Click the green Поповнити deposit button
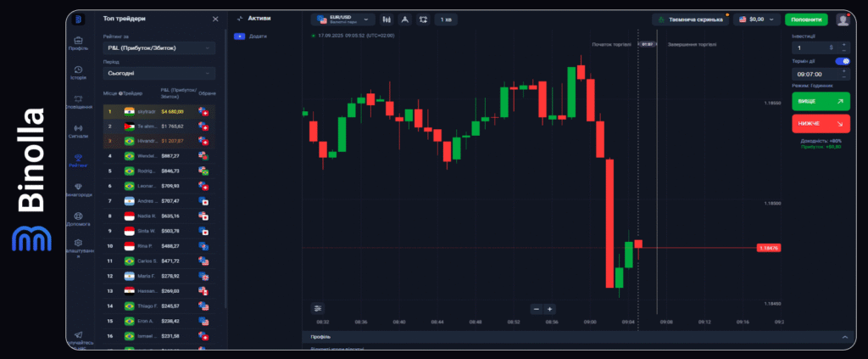The width and height of the screenshot is (868, 359). point(805,19)
